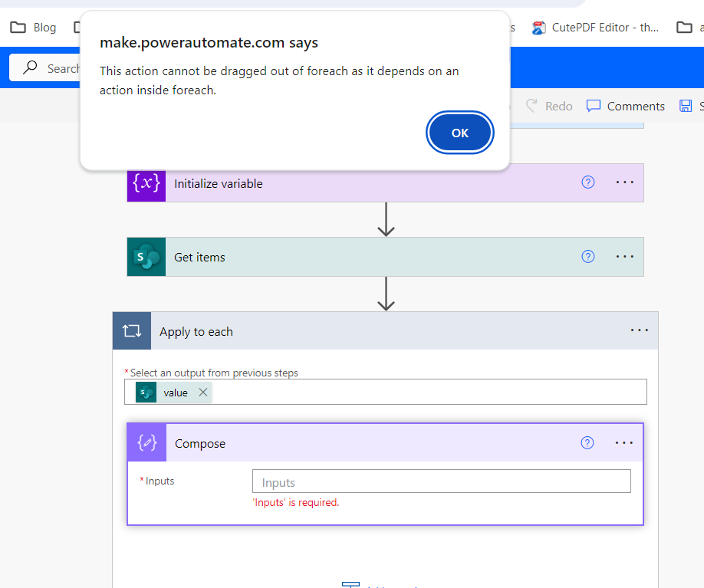Open the Blog bookmarks folder
Image resolution: width=704 pixels, height=588 pixels.
click(34, 28)
